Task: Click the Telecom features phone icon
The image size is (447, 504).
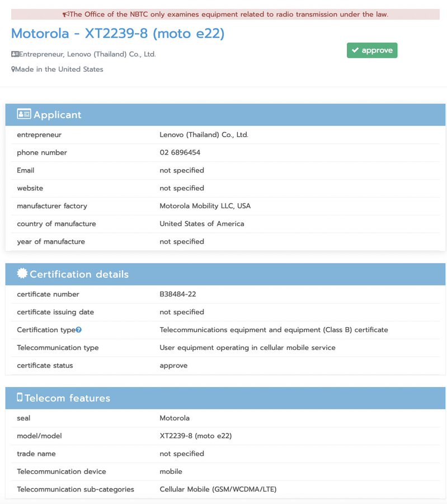Action: click(x=20, y=398)
